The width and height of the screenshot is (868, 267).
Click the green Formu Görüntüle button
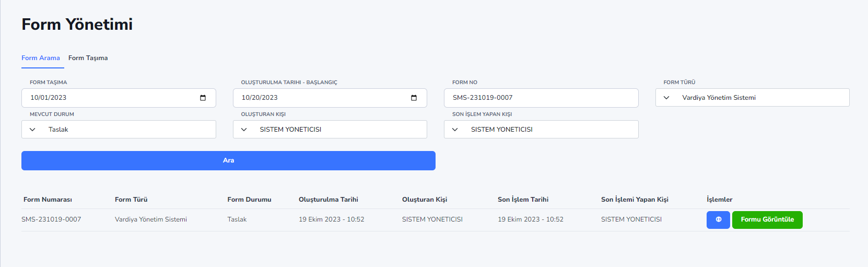(x=767, y=219)
